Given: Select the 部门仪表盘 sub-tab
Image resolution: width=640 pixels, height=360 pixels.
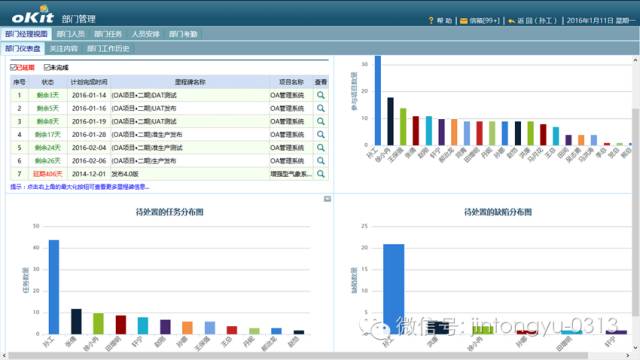Looking at the screenshot, I should (x=23, y=49).
